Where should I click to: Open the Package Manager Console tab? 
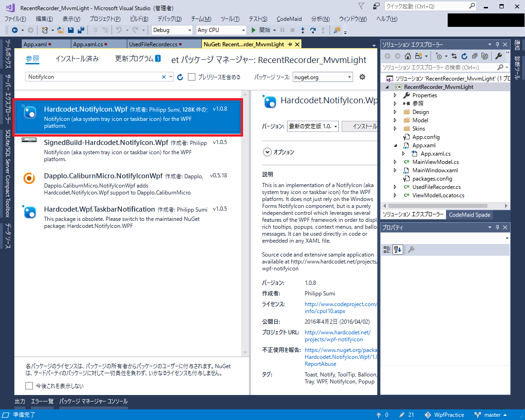click(x=94, y=401)
